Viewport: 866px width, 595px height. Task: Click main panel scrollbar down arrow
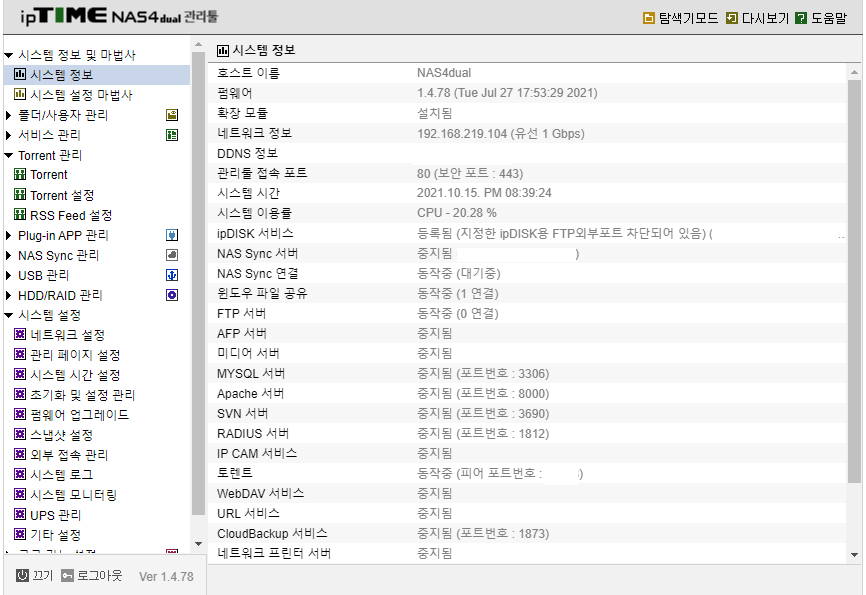854,555
